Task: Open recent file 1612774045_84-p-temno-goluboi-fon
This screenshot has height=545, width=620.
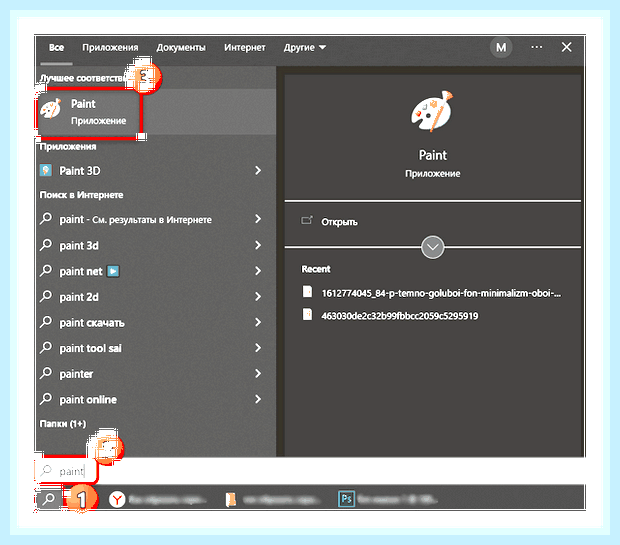Action: (x=441, y=293)
